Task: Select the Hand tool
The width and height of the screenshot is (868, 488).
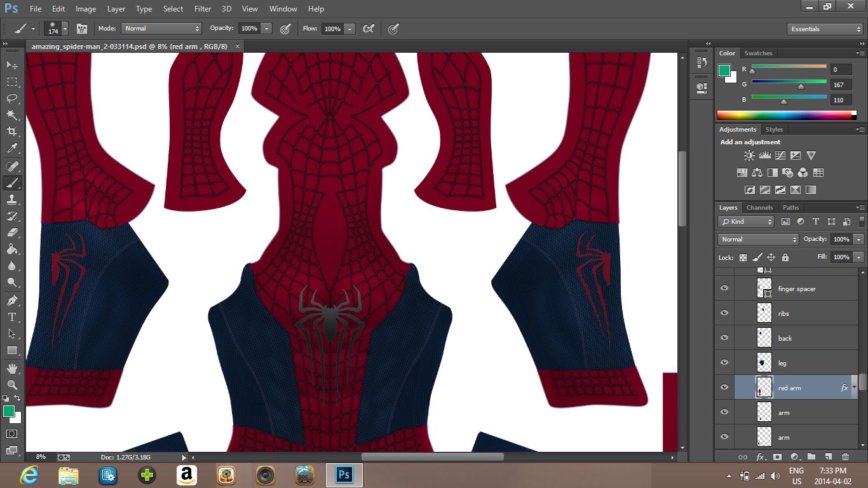Action: (x=12, y=368)
